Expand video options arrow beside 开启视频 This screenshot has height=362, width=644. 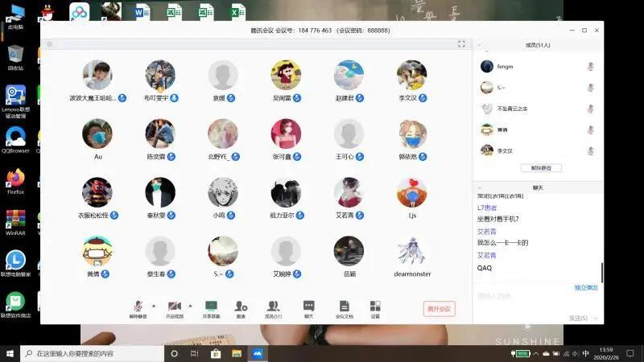[x=190, y=306]
